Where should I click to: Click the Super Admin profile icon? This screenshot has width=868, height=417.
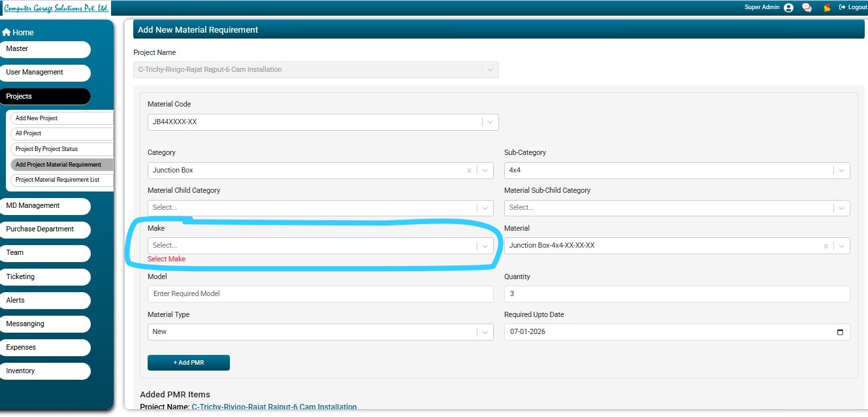point(788,8)
